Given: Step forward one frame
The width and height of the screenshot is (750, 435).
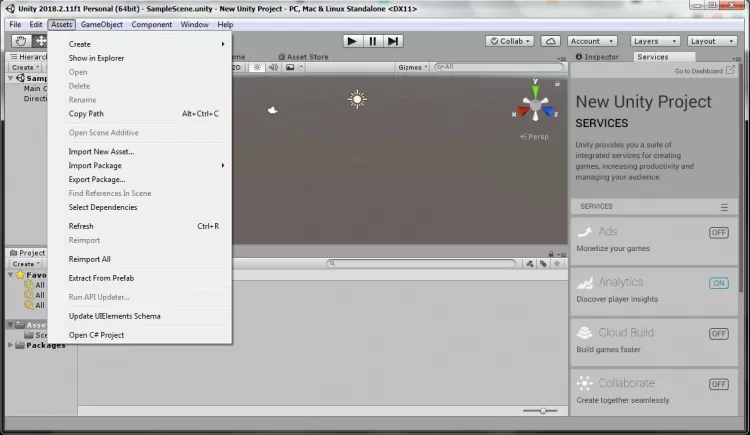Looking at the screenshot, I should coord(393,41).
